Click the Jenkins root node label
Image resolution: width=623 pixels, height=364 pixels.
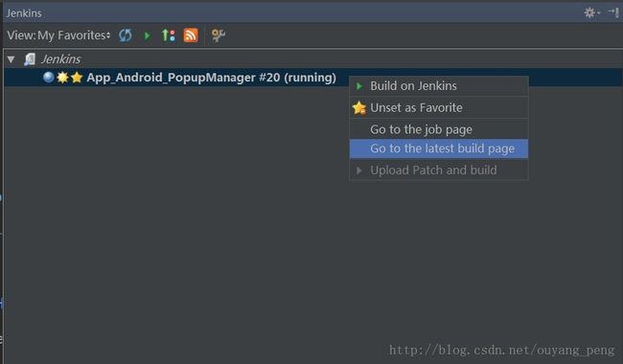pyautogui.click(x=60, y=59)
